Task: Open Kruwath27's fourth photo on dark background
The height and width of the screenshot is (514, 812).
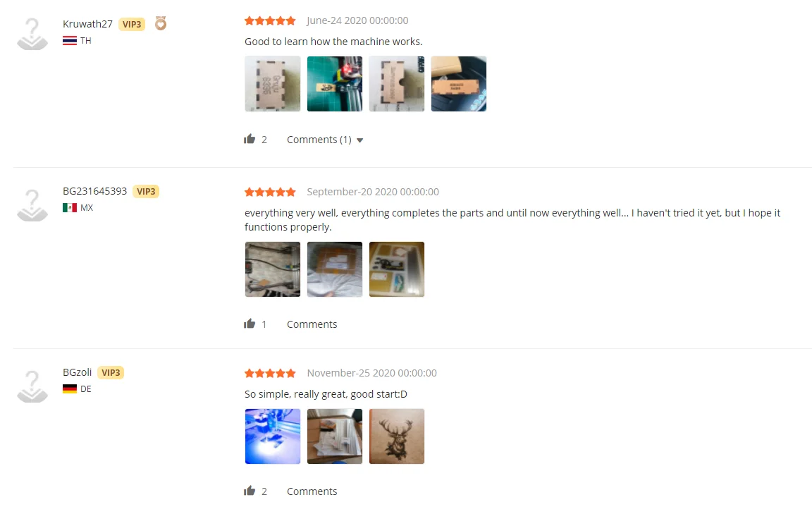Action: [459, 83]
